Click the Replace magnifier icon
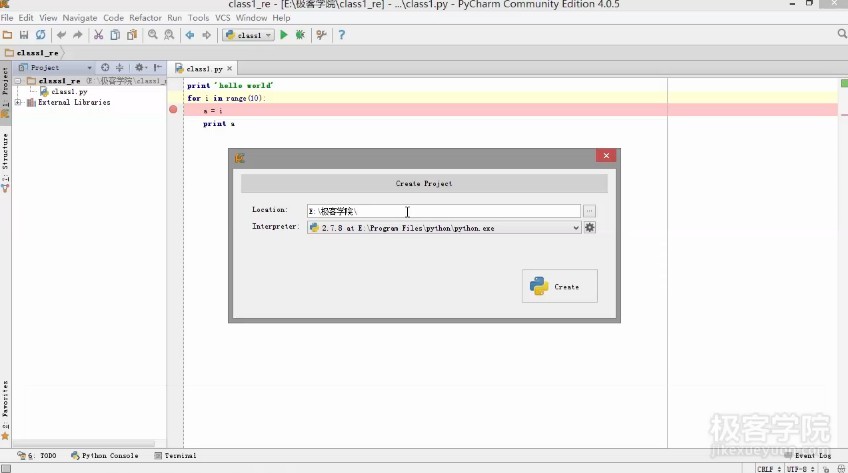The image size is (848, 473). (169, 35)
